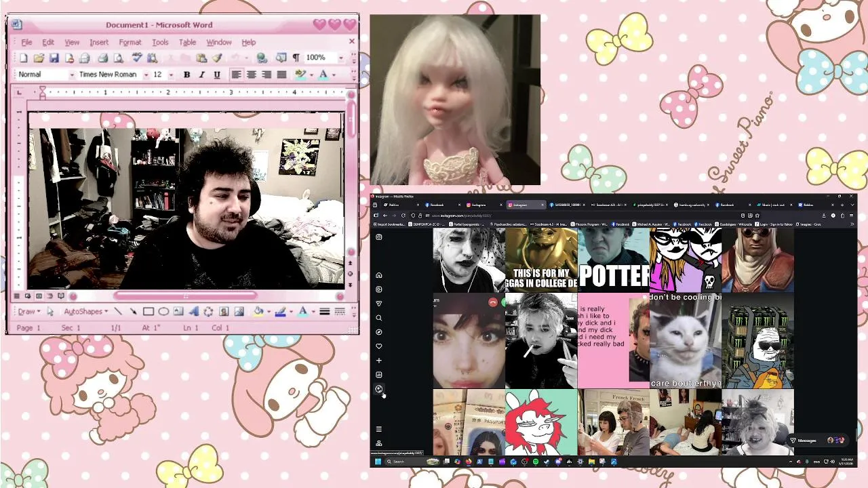Click the Line Style icon in drawing toolbar

(x=325, y=312)
